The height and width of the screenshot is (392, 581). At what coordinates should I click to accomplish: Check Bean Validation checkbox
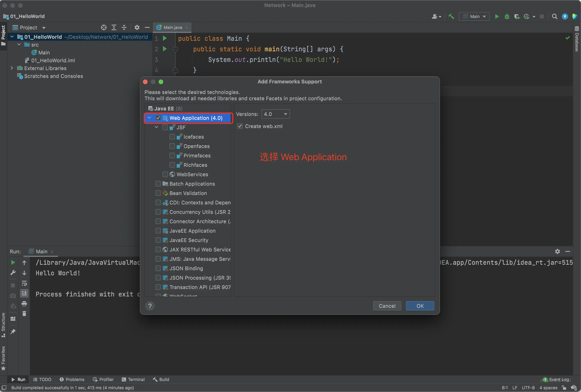tap(158, 193)
